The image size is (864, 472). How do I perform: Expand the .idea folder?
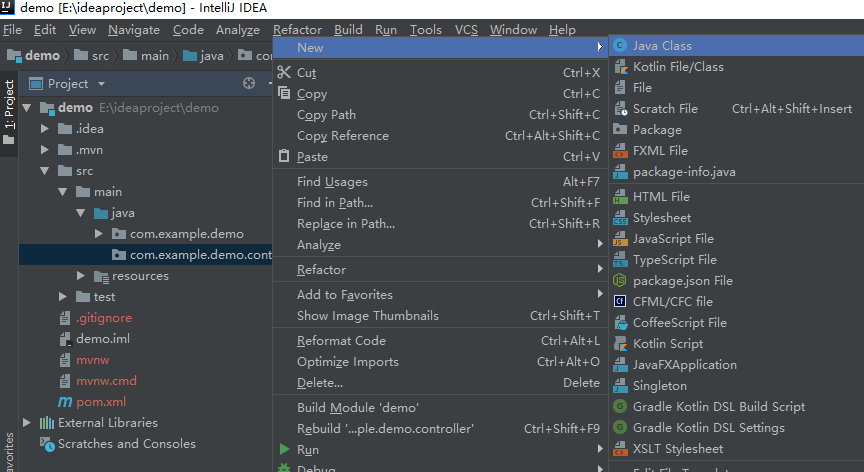45,129
